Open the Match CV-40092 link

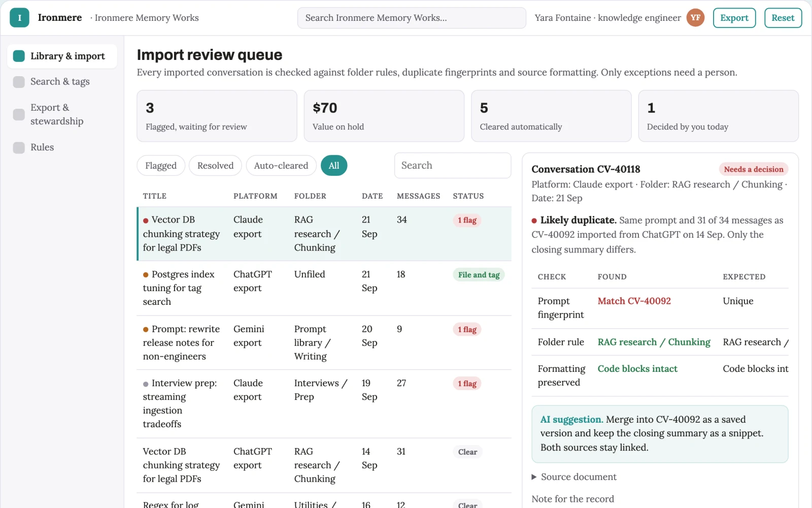coord(634,301)
